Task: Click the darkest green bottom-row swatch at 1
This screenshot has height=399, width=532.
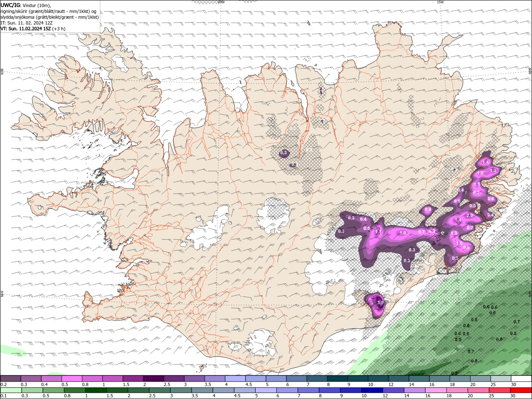Action: (96, 390)
